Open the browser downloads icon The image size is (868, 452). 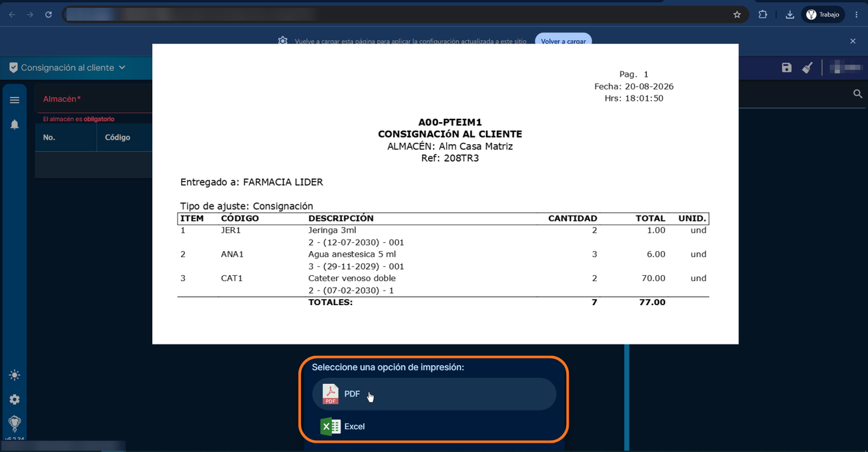pos(789,15)
